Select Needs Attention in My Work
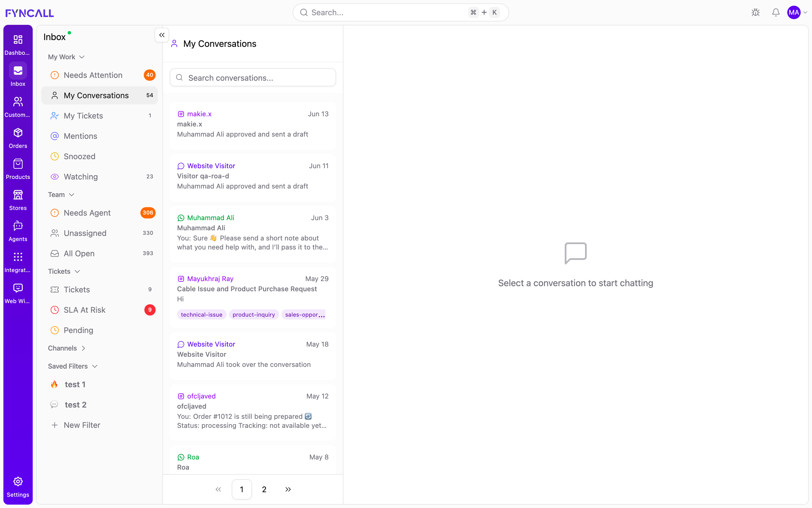The width and height of the screenshot is (812, 508). pyautogui.click(x=99, y=75)
